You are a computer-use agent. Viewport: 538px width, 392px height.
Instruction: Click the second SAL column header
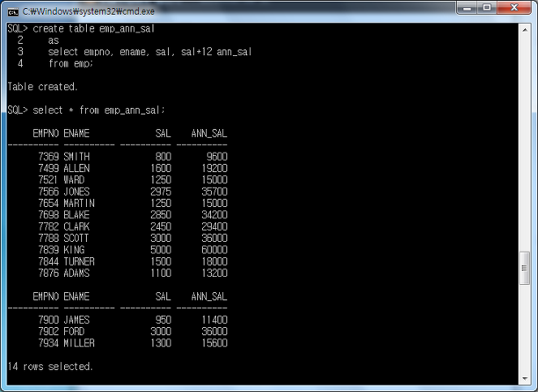[x=163, y=297]
